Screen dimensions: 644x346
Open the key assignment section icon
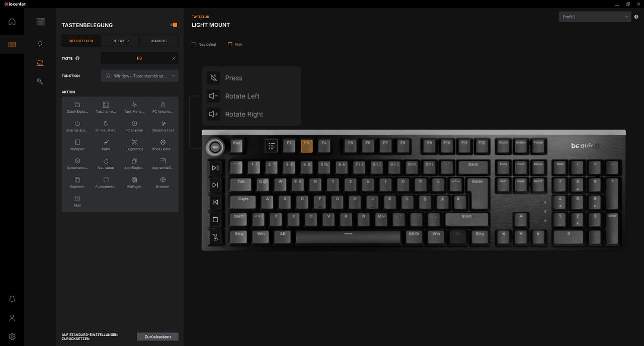(40, 63)
